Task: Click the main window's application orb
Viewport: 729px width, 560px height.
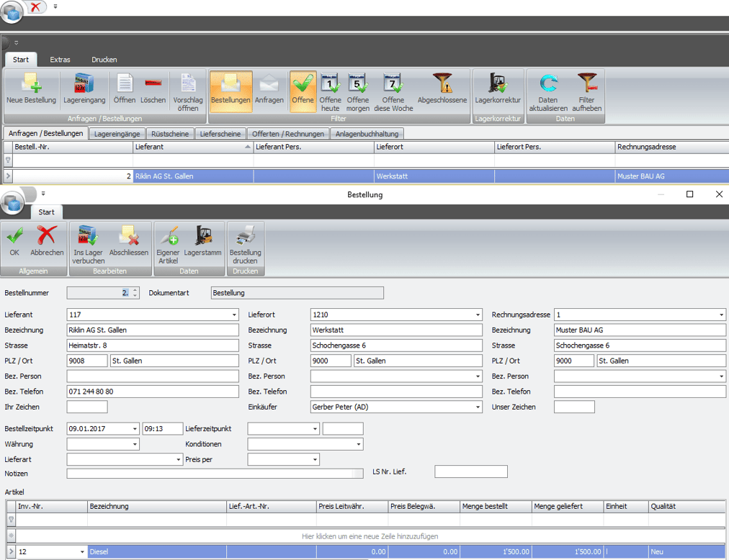Action: click(12, 12)
